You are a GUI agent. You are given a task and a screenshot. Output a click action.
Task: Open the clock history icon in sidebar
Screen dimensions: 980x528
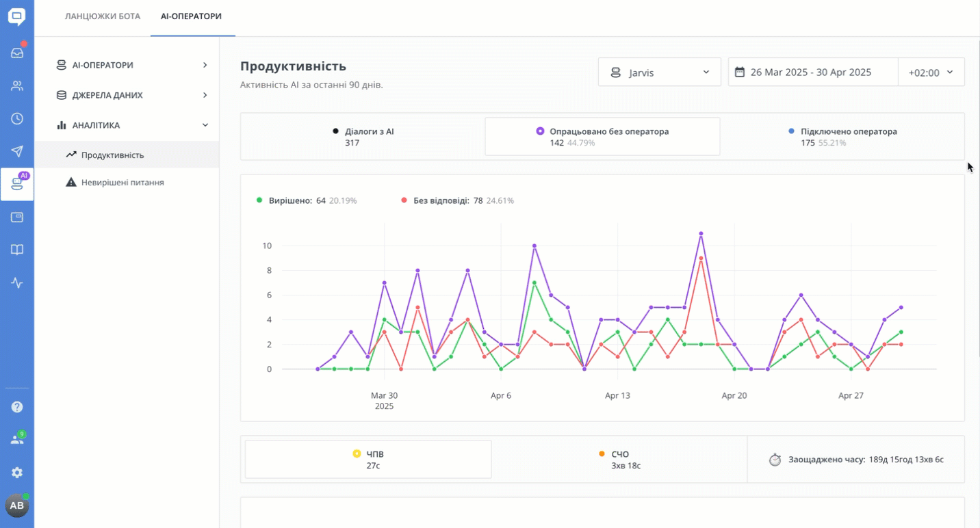[17, 119]
